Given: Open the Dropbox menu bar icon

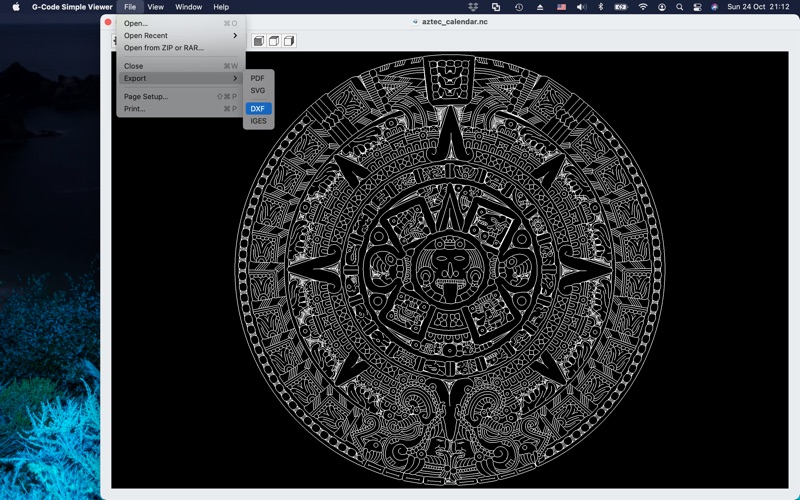Looking at the screenshot, I should pyautogui.click(x=473, y=7).
